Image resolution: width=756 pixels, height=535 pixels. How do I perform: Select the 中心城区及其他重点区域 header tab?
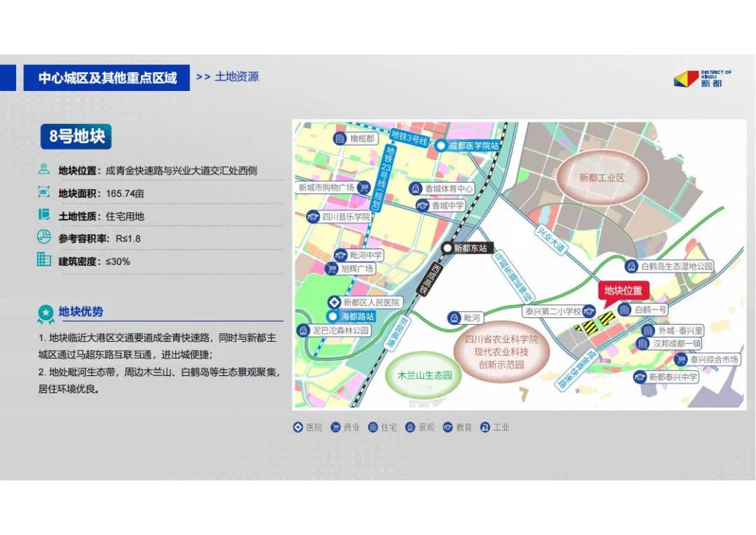pos(106,78)
